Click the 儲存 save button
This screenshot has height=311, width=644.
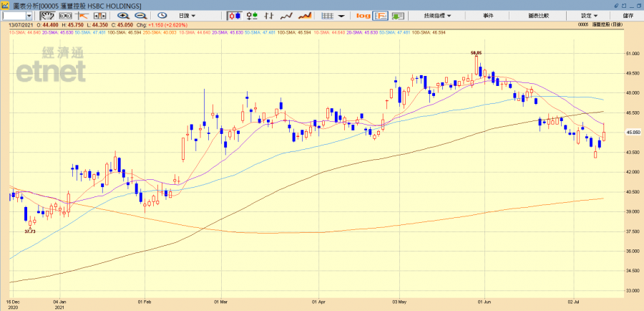pos(628,15)
